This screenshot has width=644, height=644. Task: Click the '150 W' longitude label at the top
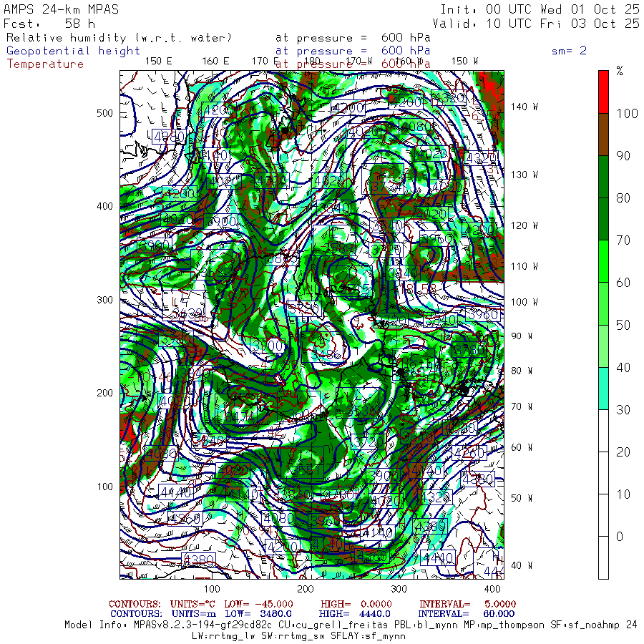pos(464,62)
